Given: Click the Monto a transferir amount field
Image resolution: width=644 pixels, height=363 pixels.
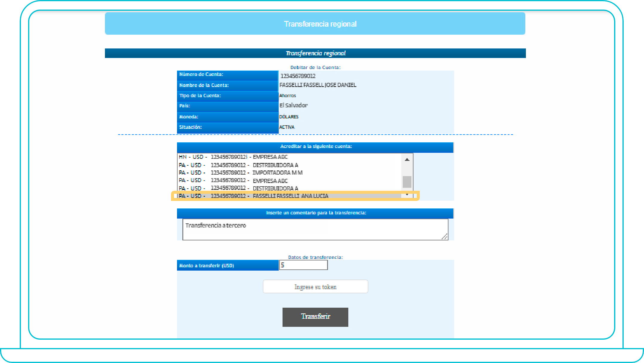Looking at the screenshot, I should 303,265.
